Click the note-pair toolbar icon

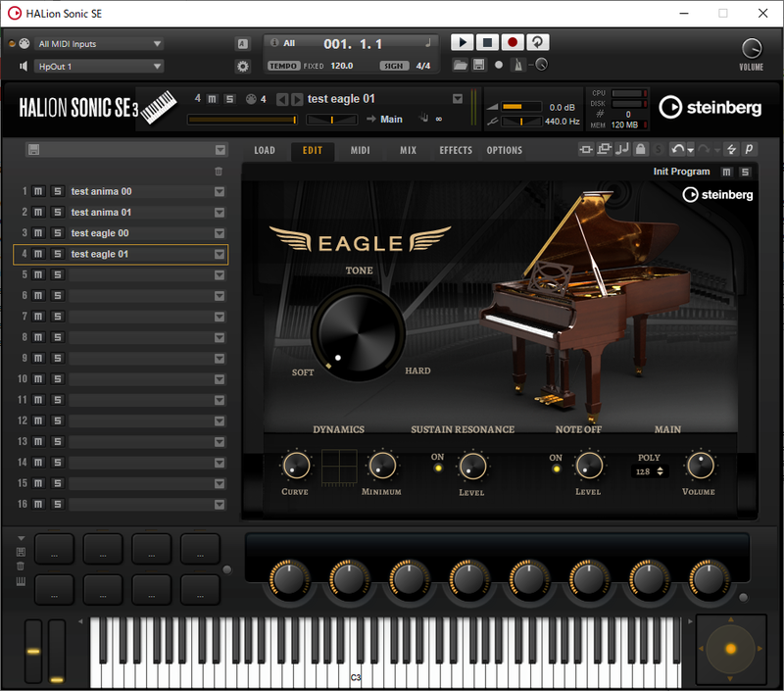(622, 149)
